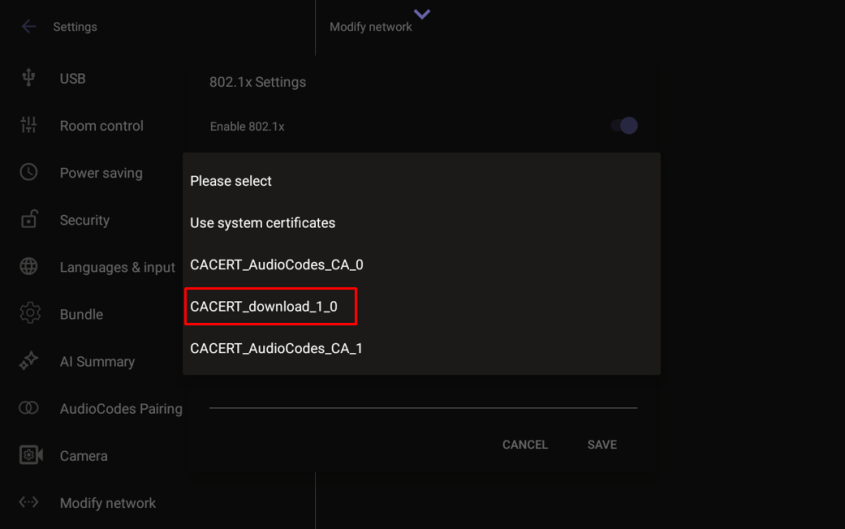This screenshot has width=845, height=529.
Task: Choose CACERT_download_1_0 from the certificate list
Action: tap(265, 307)
